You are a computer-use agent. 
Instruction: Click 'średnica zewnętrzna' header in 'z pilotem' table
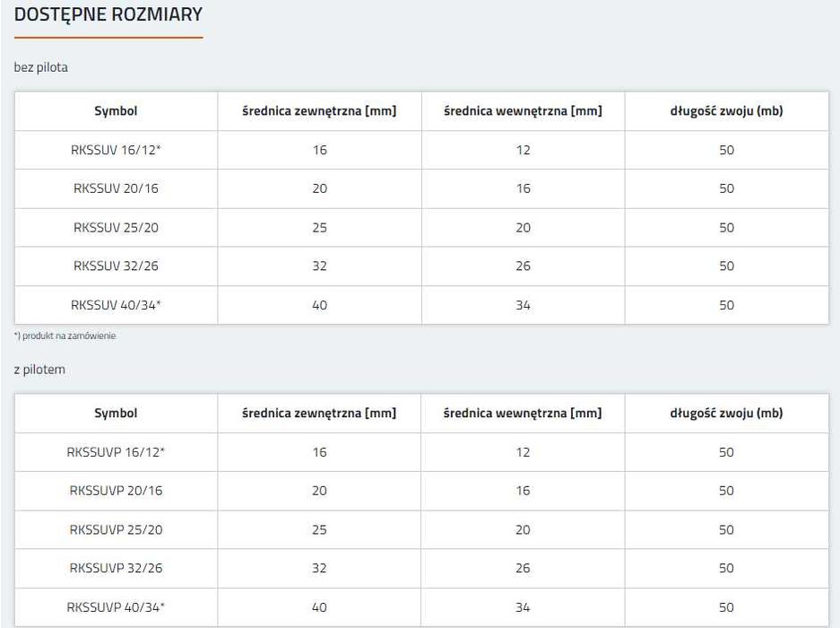point(319,414)
